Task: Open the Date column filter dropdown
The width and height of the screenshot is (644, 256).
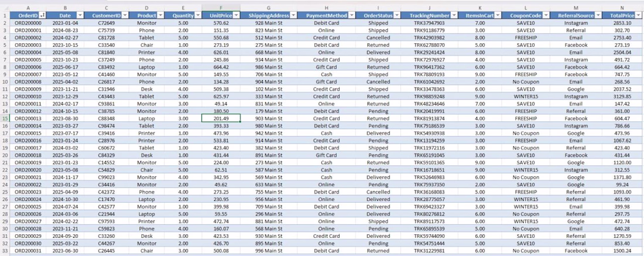Action: point(81,16)
